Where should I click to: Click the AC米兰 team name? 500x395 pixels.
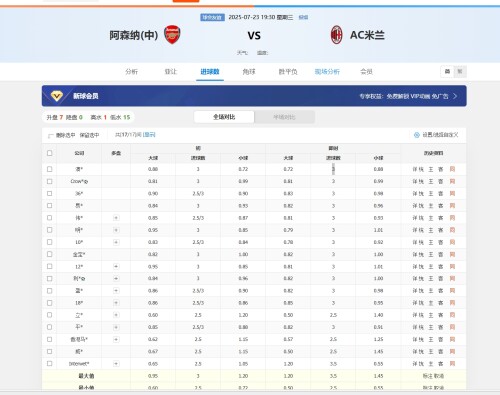(367, 35)
